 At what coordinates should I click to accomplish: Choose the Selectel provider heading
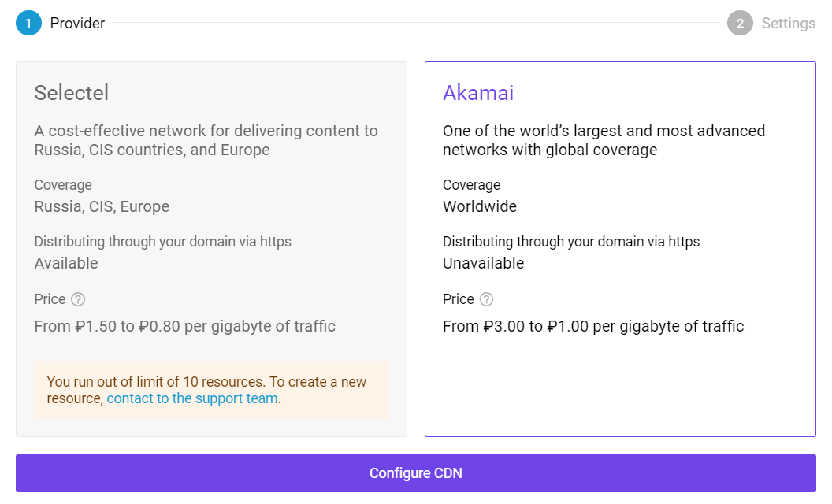(72, 93)
